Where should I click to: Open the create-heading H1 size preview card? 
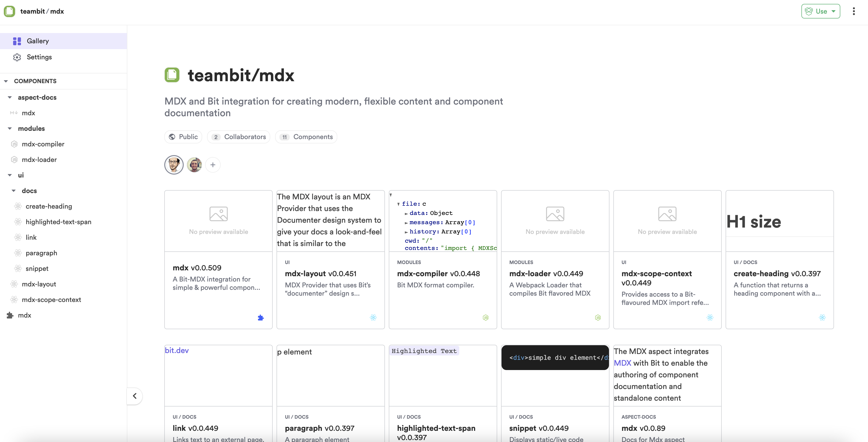coord(779,221)
